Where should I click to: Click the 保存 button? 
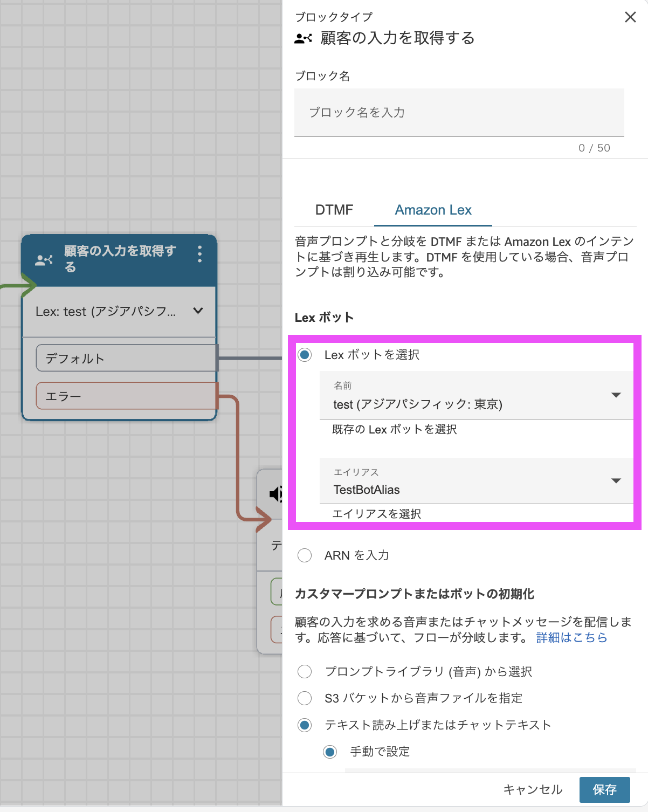coord(605,790)
